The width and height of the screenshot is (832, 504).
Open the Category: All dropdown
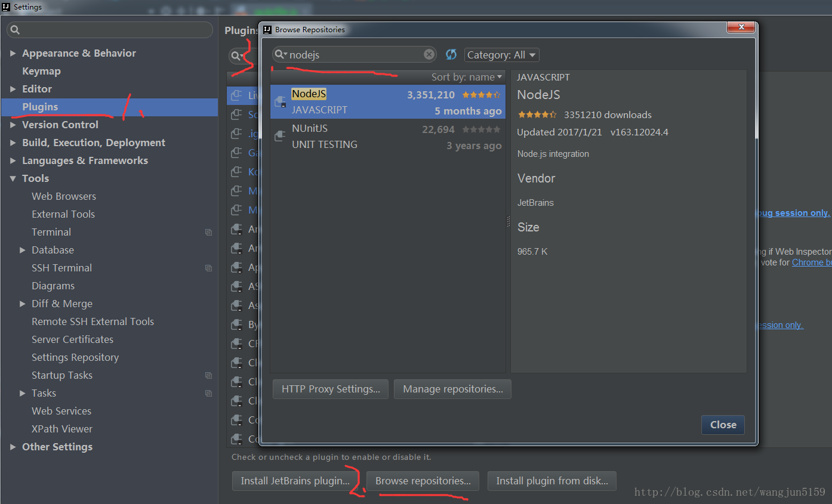(501, 55)
